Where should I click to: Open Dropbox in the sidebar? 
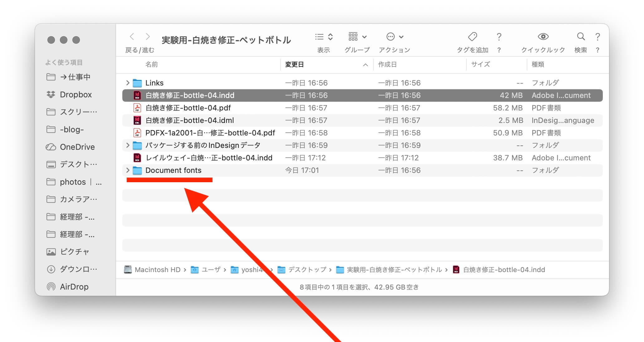click(76, 95)
